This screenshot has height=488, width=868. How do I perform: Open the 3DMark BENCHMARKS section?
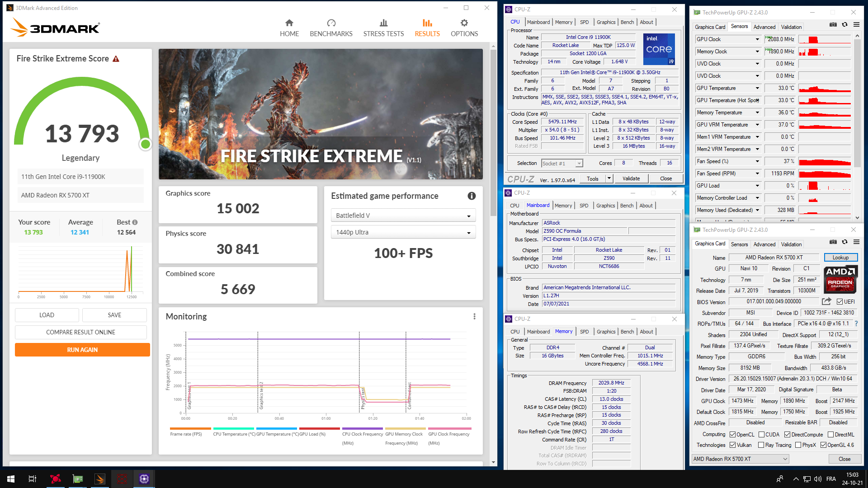[x=331, y=28]
